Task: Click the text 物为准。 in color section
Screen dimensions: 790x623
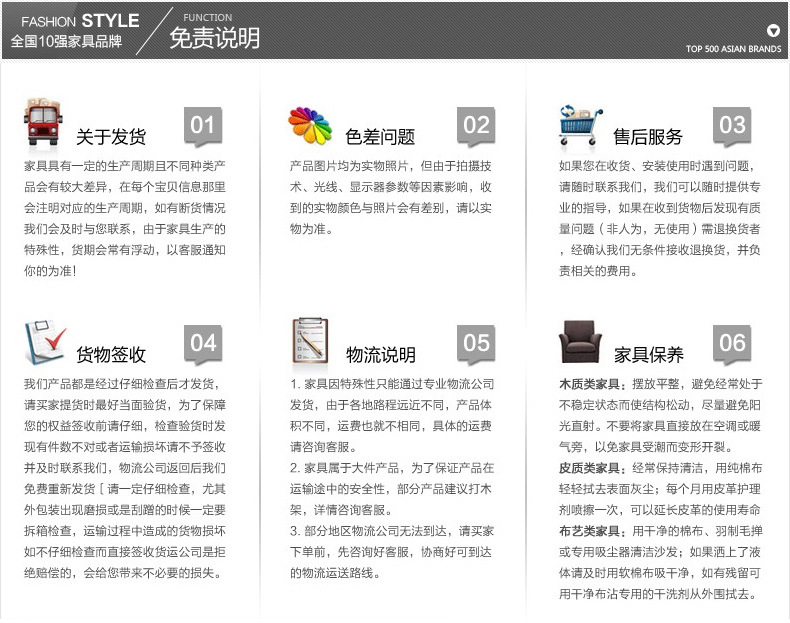Action: coord(311,229)
